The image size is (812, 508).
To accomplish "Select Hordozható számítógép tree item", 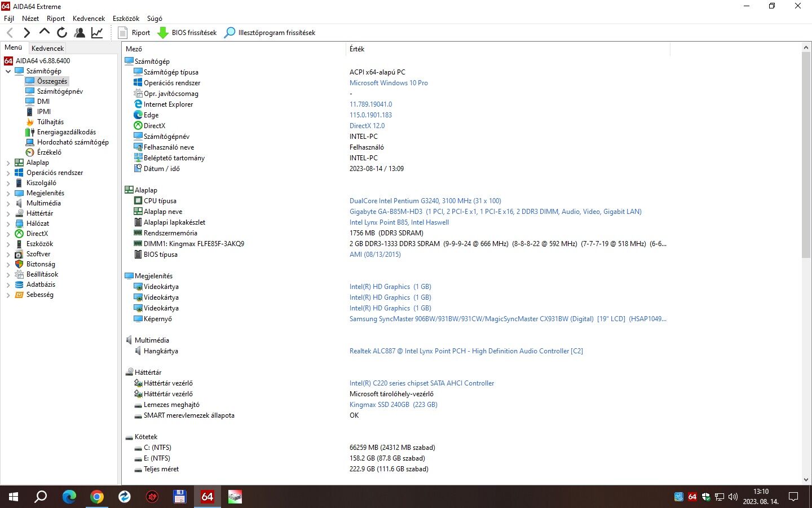I will tap(73, 142).
